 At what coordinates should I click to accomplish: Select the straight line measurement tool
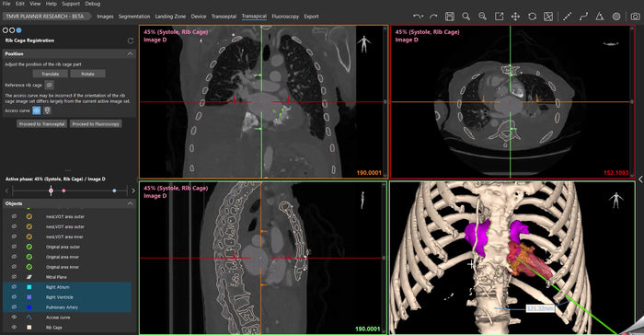(568, 17)
